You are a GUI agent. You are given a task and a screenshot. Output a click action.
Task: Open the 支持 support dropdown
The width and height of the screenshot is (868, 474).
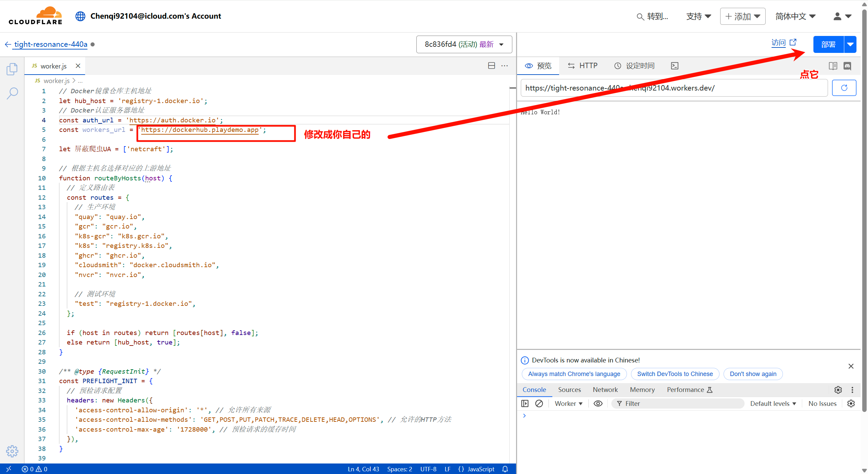[698, 16]
